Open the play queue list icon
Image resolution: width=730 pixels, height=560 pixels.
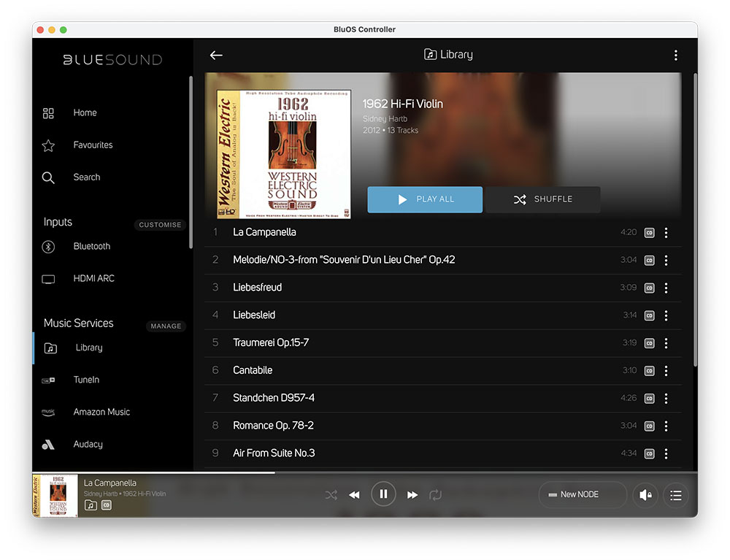[676, 496]
